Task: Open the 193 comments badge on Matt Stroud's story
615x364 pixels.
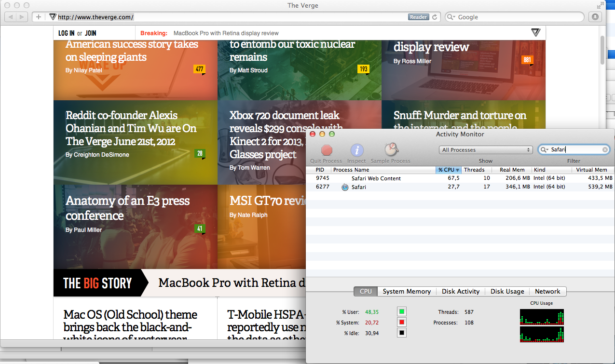Action: pos(364,69)
